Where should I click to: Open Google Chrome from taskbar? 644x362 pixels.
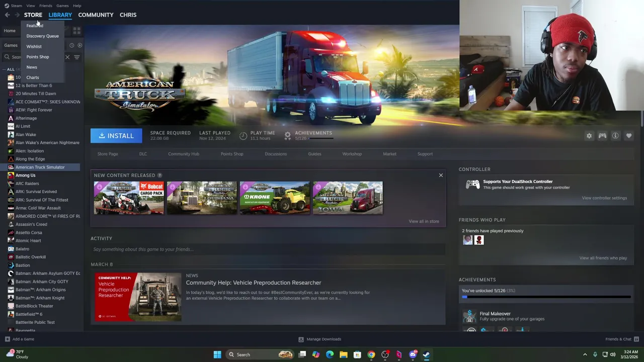pos(371,354)
